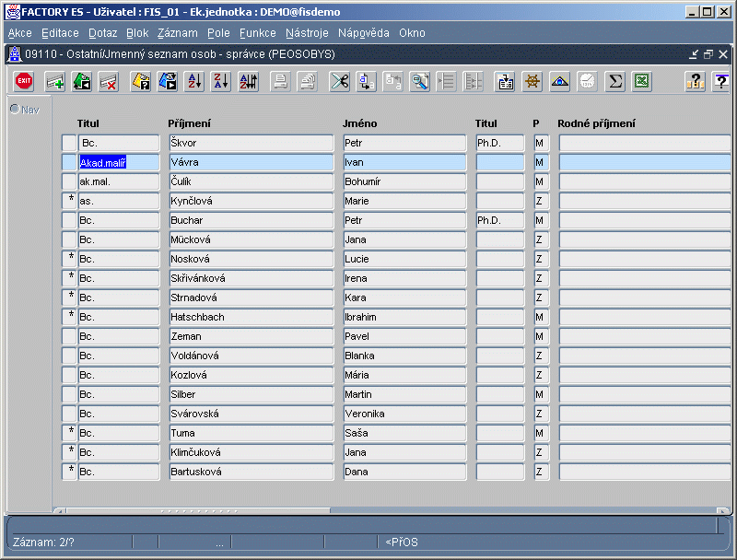This screenshot has height=560, width=737.
Task: Click the greyed clock calendar icon
Action: pyautogui.click(x=587, y=81)
